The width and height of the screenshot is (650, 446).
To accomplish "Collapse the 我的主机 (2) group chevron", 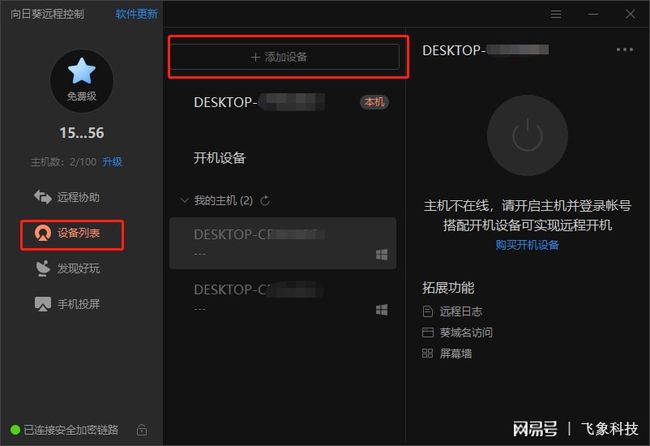I will point(184,201).
